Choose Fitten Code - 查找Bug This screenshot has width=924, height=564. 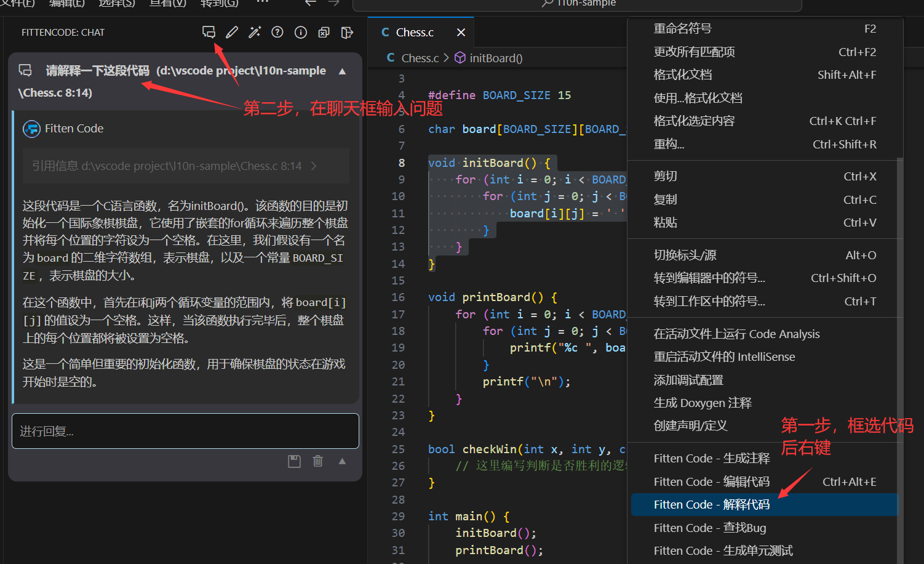coord(765,528)
